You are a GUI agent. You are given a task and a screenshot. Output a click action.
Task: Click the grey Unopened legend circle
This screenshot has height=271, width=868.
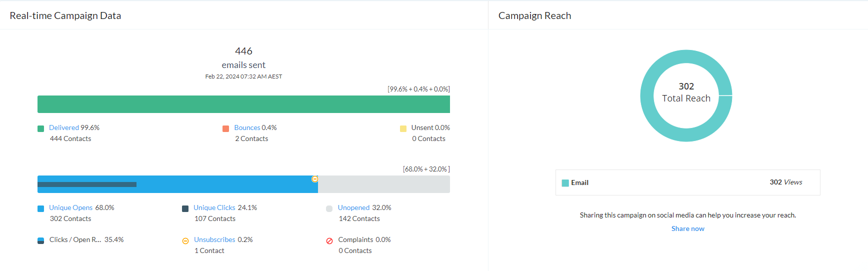pos(329,208)
